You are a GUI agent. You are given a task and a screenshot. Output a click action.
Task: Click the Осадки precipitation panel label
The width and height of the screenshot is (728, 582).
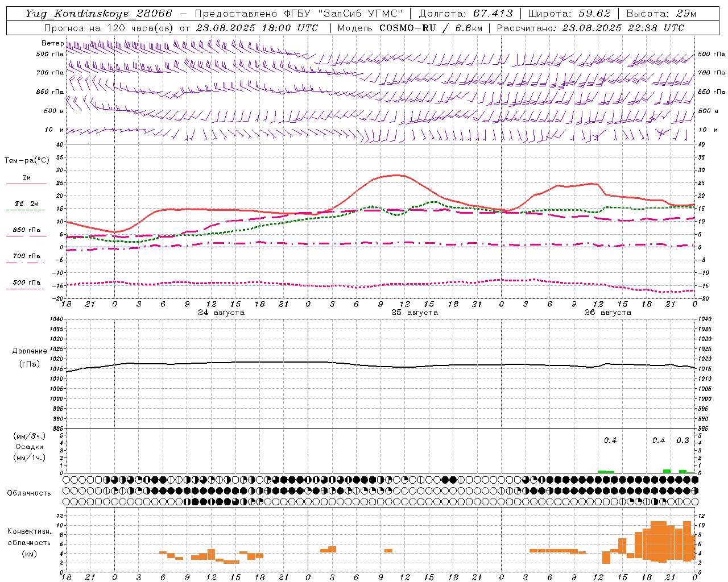(x=29, y=447)
